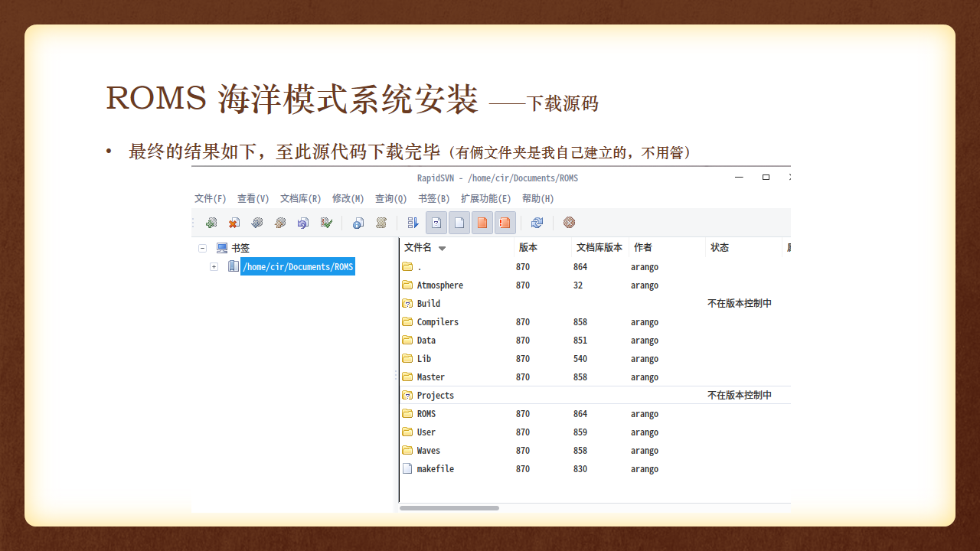The width and height of the screenshot is (980, 551).
Task: Click the Waves folder icon
Action: click(x=407, y=450)
